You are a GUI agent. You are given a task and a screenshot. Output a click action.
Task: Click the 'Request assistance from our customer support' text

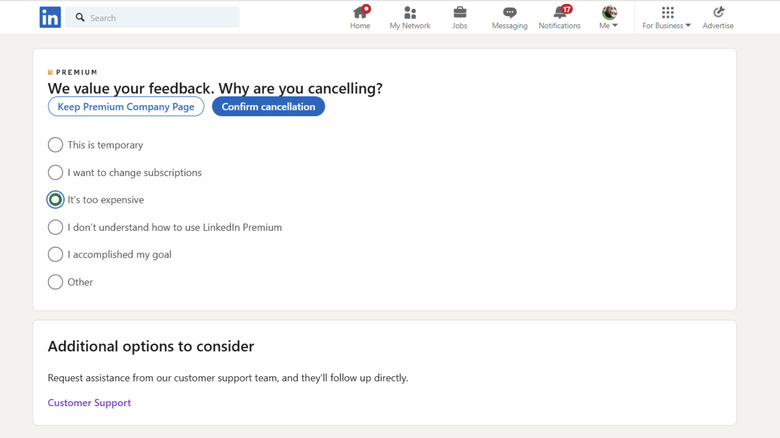pyautogui.click(x=228, y=378)
